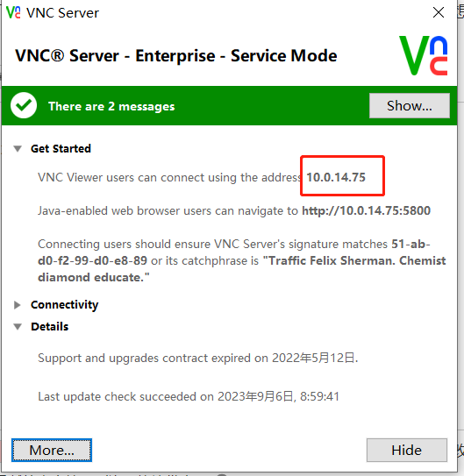Click the There are 2 messages banner text

111,106
